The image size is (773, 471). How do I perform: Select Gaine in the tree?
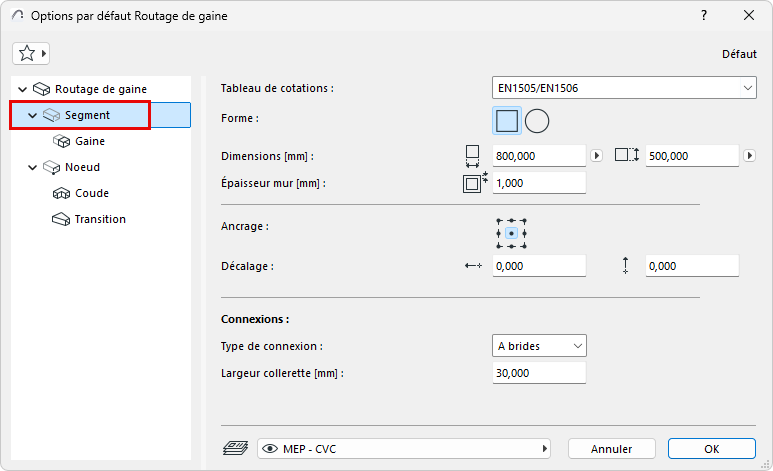(x=90, y=142)
